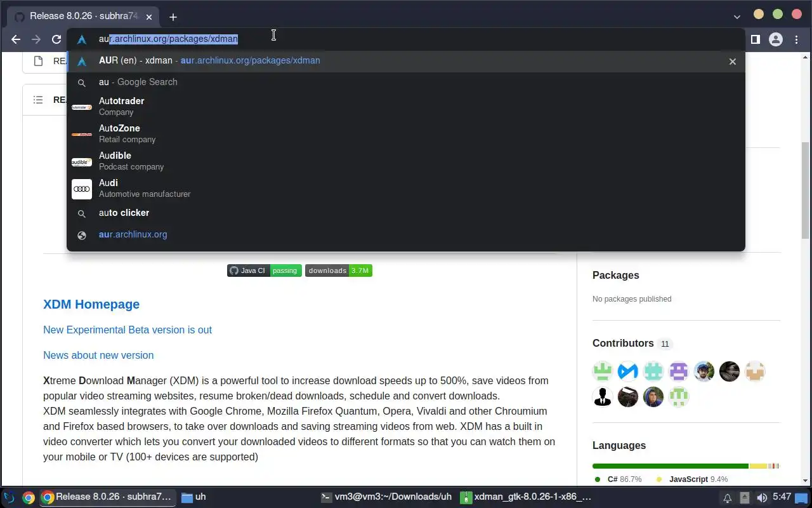Open the tab search dropdown arrow
The image size is (812, 508).
click(x=737, y=17)
